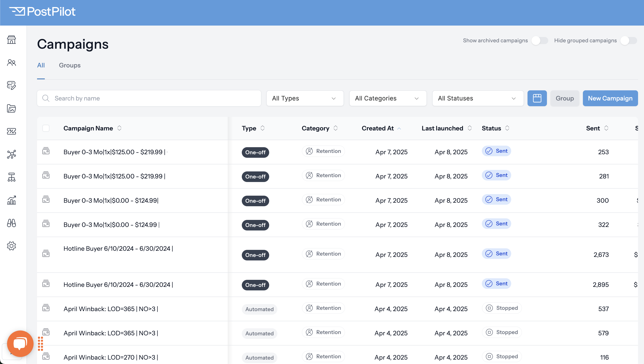Open the All Types dropdown
The height and width of the screenshot is (364, 644).
coord(305,98)
